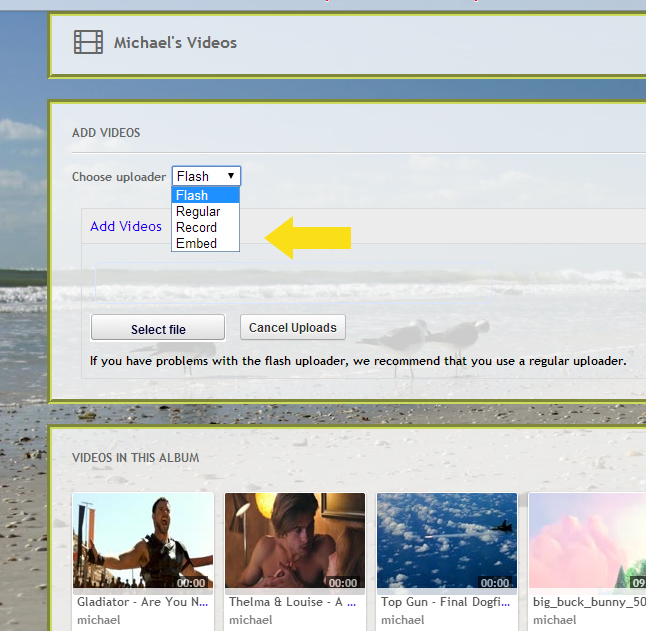Pick Record in the uploader list
Screen dimensions: 646x631
point(205,227)
